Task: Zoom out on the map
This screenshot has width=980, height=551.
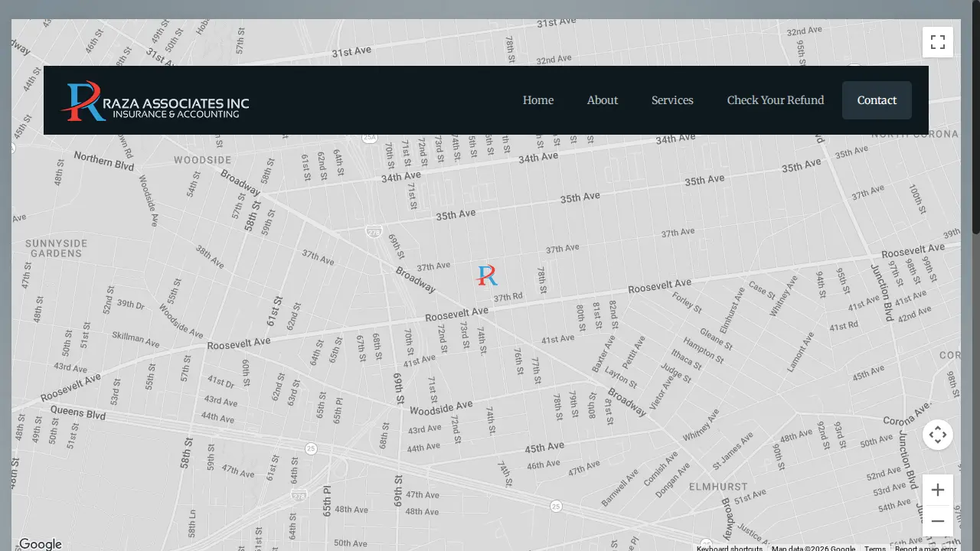Action: pyautogui.click(x=938, y=520)
